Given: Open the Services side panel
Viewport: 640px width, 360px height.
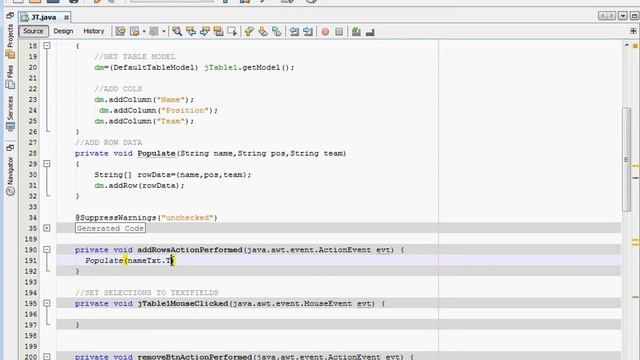Looking at the screenshot, I should click(x=10, y=113).
